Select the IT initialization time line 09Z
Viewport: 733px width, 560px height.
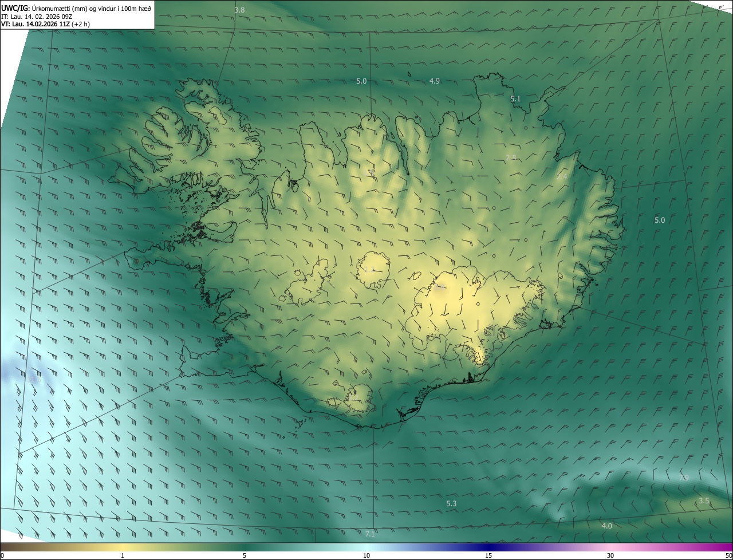click(36, 16)
